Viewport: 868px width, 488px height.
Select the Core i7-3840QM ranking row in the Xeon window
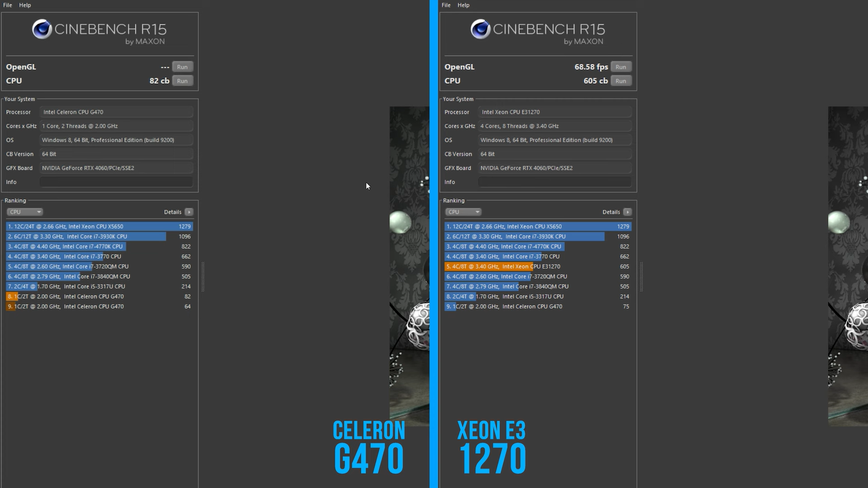pos(538,286)
